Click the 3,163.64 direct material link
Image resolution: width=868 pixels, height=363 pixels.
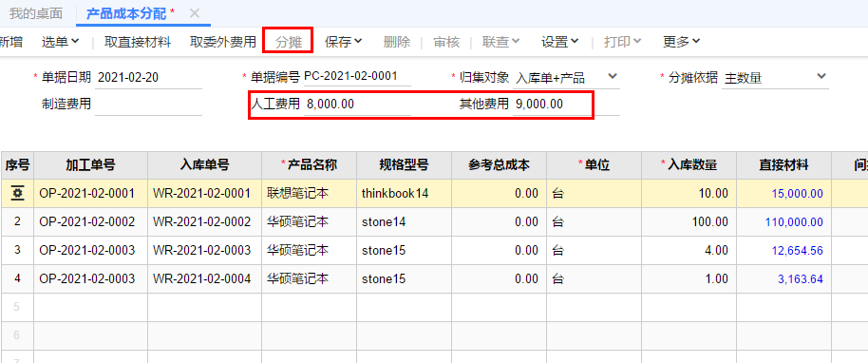[x=801, y=279]
